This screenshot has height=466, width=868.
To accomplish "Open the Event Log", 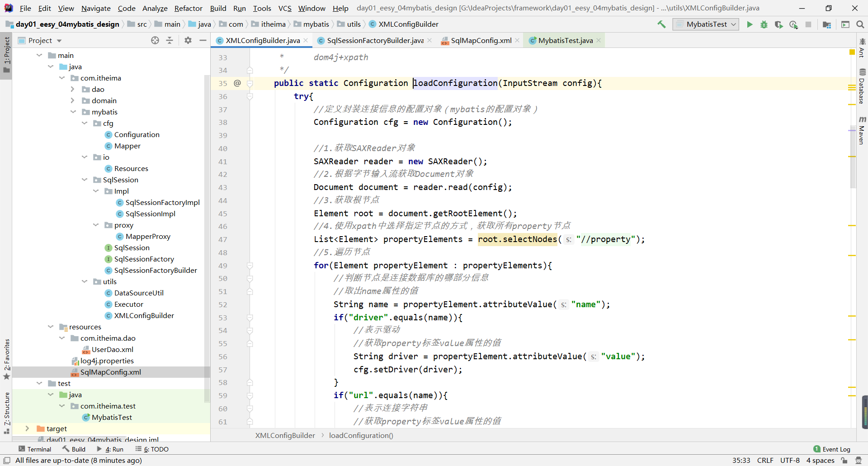I will point(832,449).
